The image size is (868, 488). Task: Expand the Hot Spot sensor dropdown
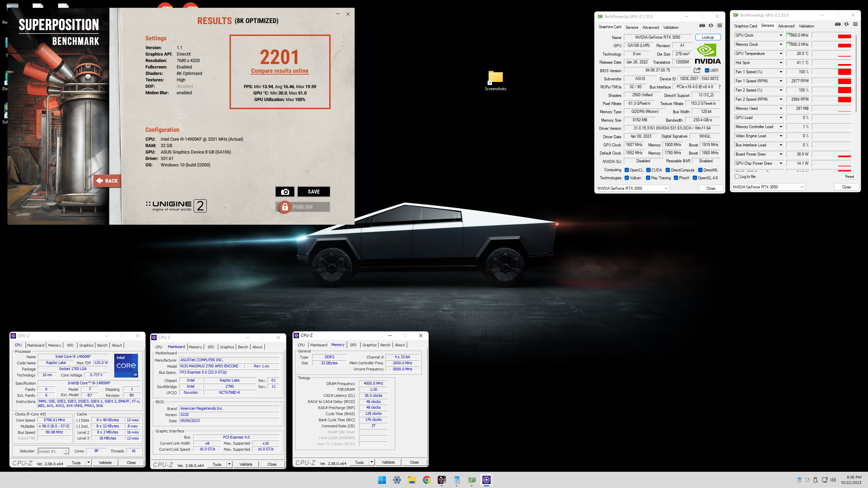coord(781,63)
